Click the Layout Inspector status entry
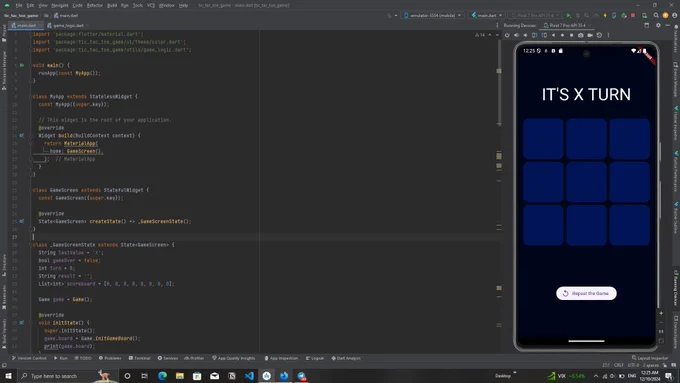The image size is (680, 383). (650, 358)
